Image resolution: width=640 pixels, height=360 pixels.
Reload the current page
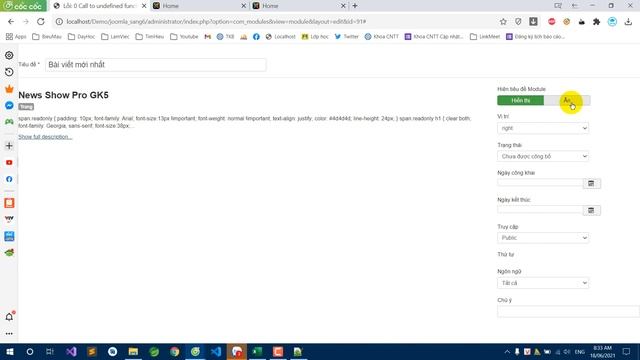[40, 22]
